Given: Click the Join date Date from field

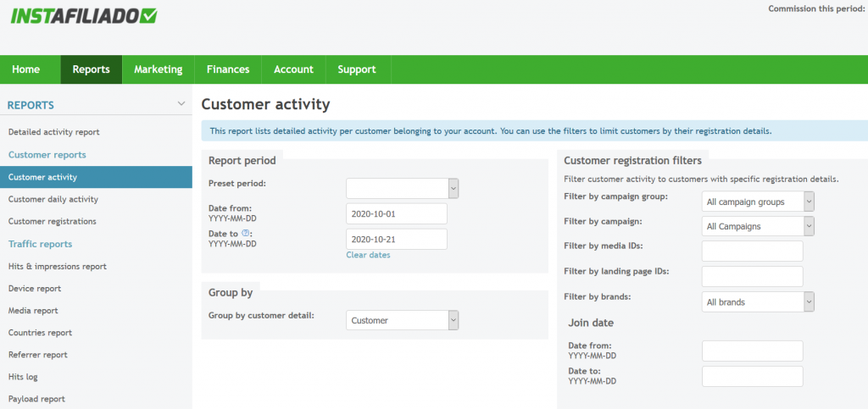Looking at the screenshot, I should pyautogui.click(x=753, y=351).
